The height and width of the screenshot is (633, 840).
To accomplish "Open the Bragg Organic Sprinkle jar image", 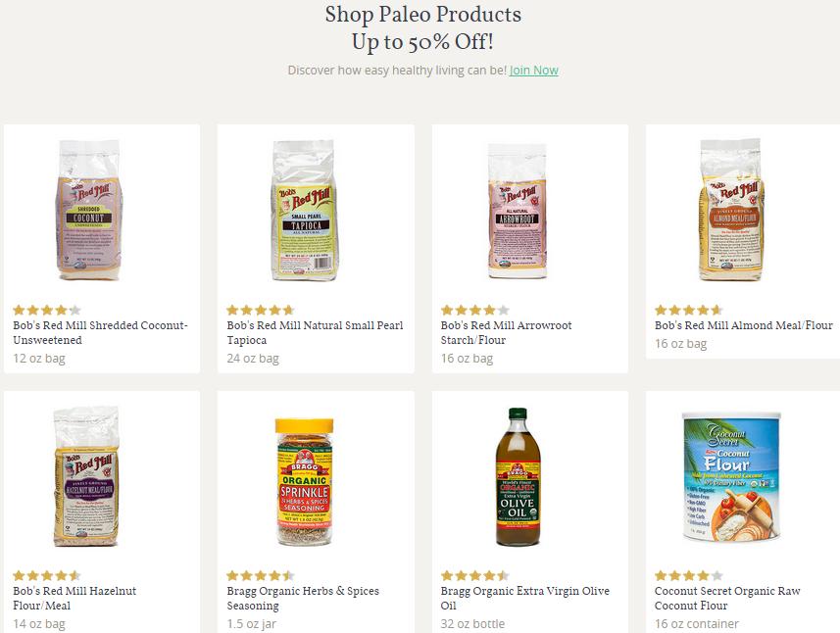I will (x=304, y=482).
